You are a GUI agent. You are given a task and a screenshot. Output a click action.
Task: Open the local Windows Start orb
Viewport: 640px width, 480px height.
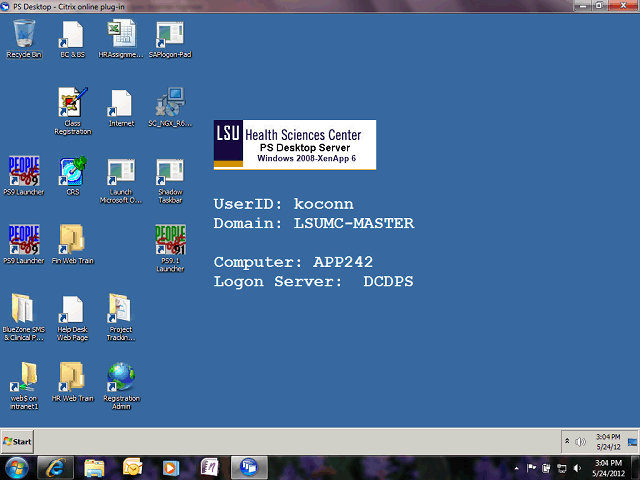14,468
